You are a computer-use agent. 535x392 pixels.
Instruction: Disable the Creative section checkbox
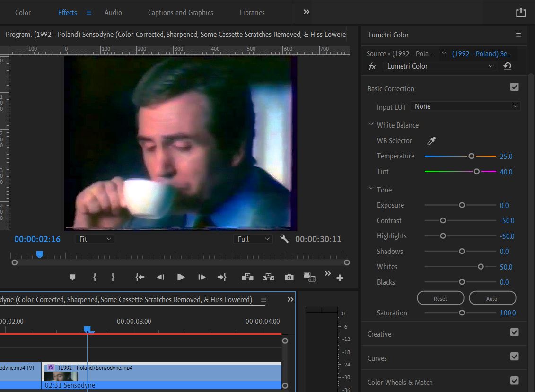coord(515,332)
